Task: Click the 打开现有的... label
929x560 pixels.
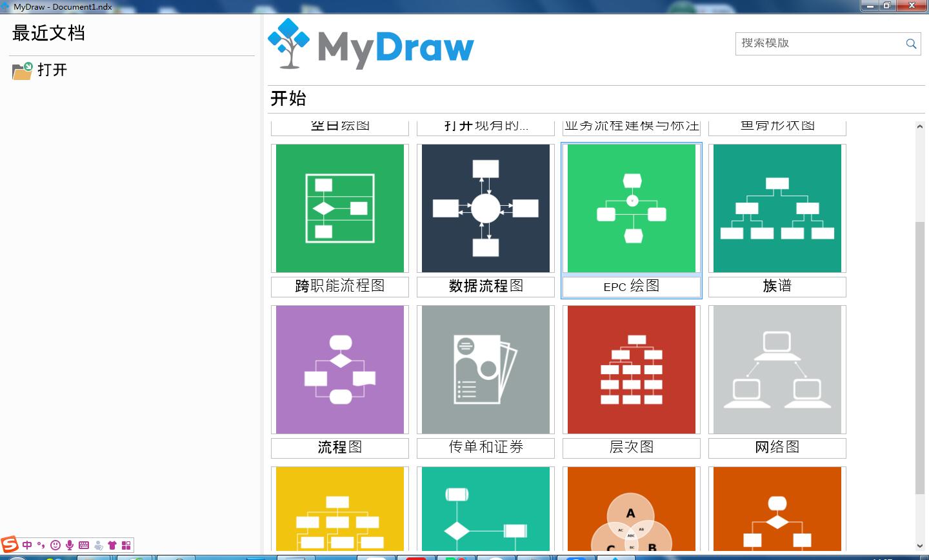Action: click(486, 126)
